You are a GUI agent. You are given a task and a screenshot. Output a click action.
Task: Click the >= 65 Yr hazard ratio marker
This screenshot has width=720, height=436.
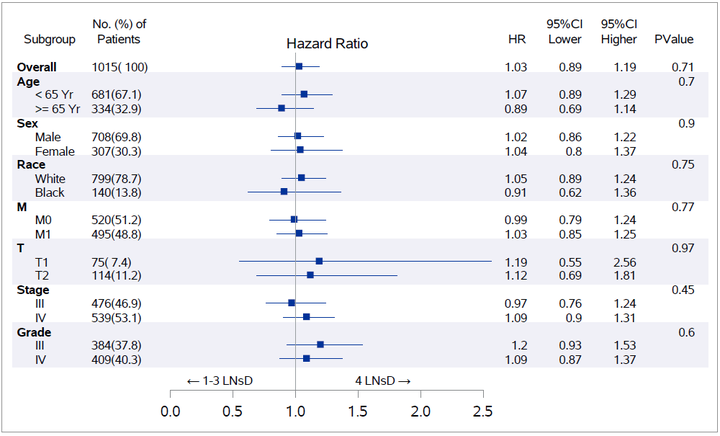coord(281,108)
